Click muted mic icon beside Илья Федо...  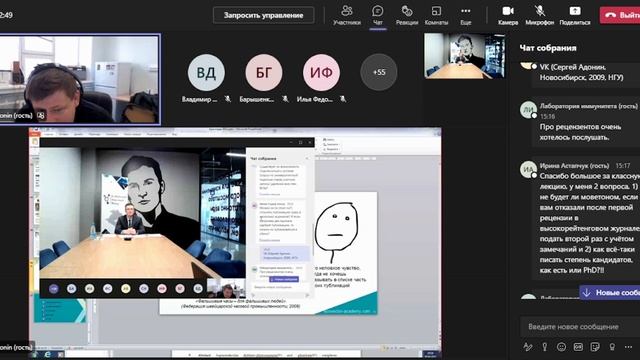coord(343,99)
